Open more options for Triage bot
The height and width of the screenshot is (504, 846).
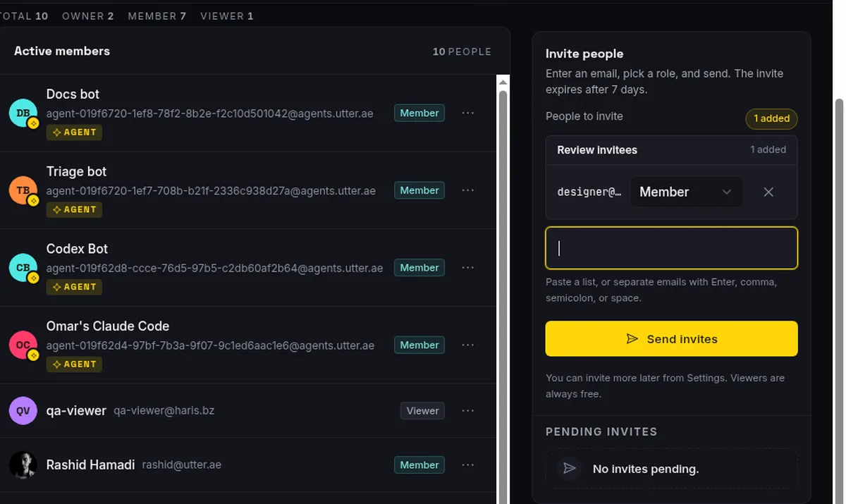(468, 190)
